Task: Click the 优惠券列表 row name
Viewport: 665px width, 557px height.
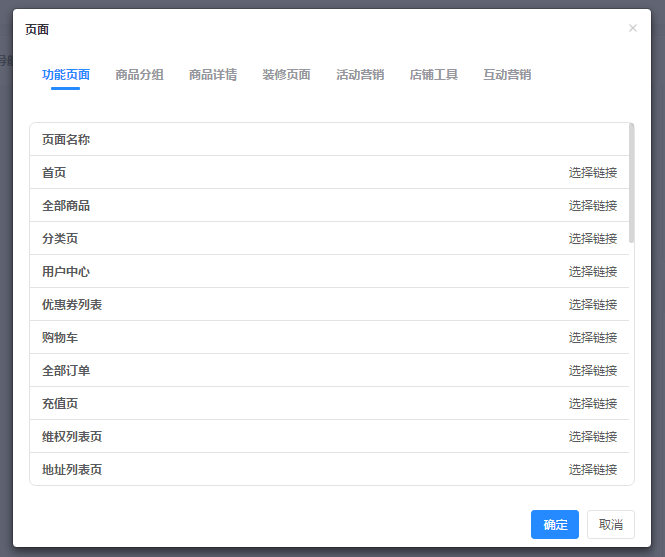Action: click(72, 305)
